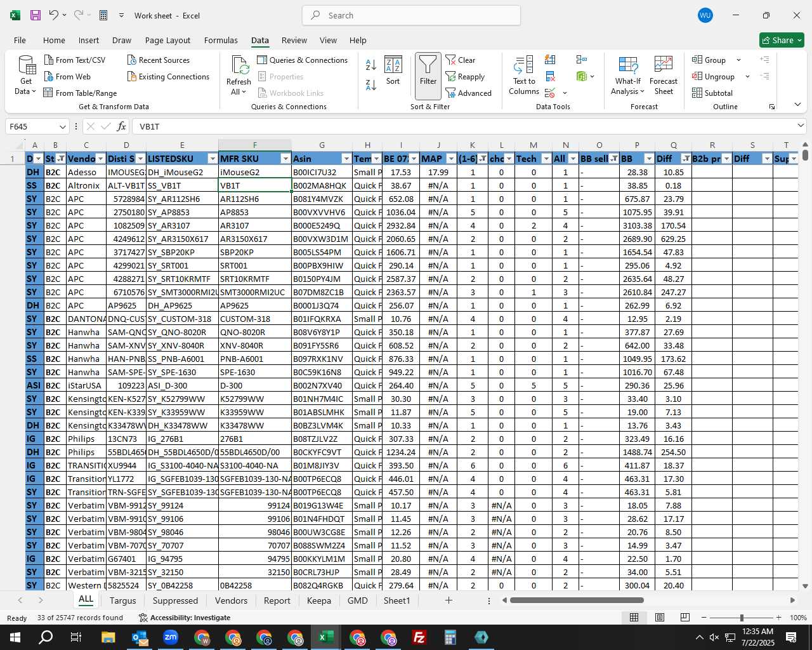Image resolution: width=812 pixels, height=650 pixels.
Task: Click the Search box in title bar
Action: point(411,15)
